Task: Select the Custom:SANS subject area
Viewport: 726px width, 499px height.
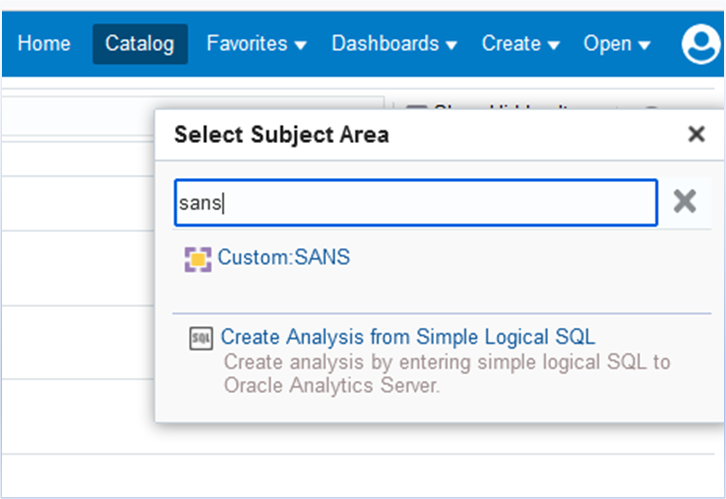Action: (x=283, y=257)
